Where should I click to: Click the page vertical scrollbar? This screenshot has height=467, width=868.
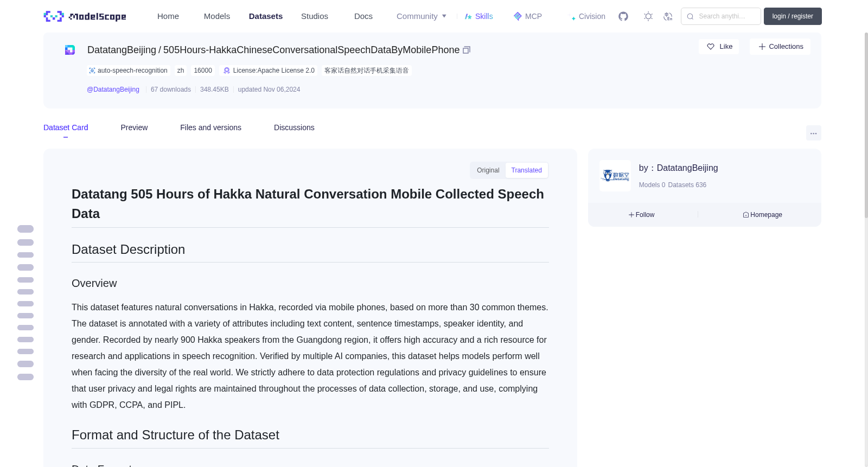[866, 125]
